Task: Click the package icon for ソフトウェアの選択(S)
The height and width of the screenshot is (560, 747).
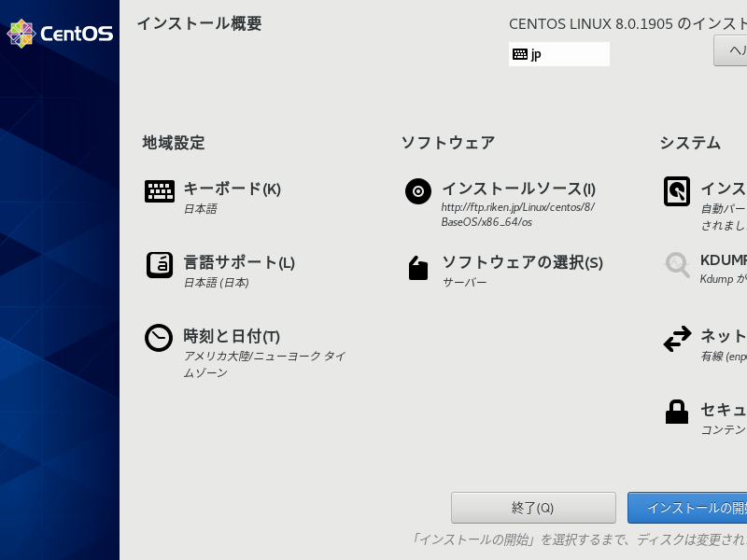Action: 418,268
